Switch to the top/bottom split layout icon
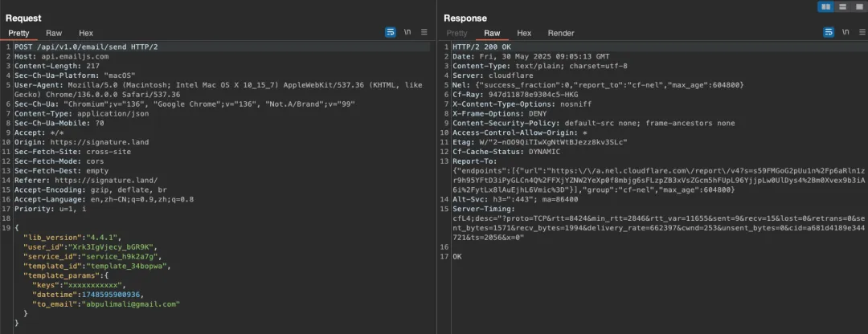Viewport: 868px width, 334px height. 842,6
